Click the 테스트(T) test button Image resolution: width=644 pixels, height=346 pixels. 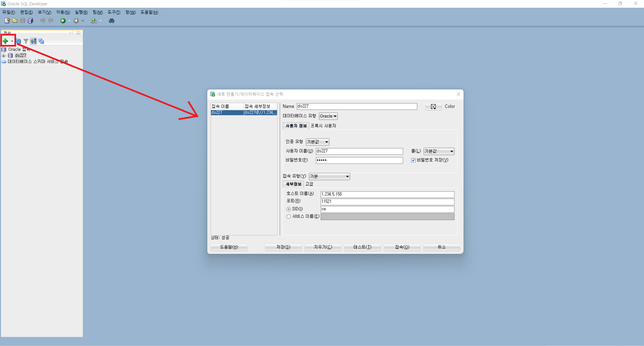[x=363, y=247]
